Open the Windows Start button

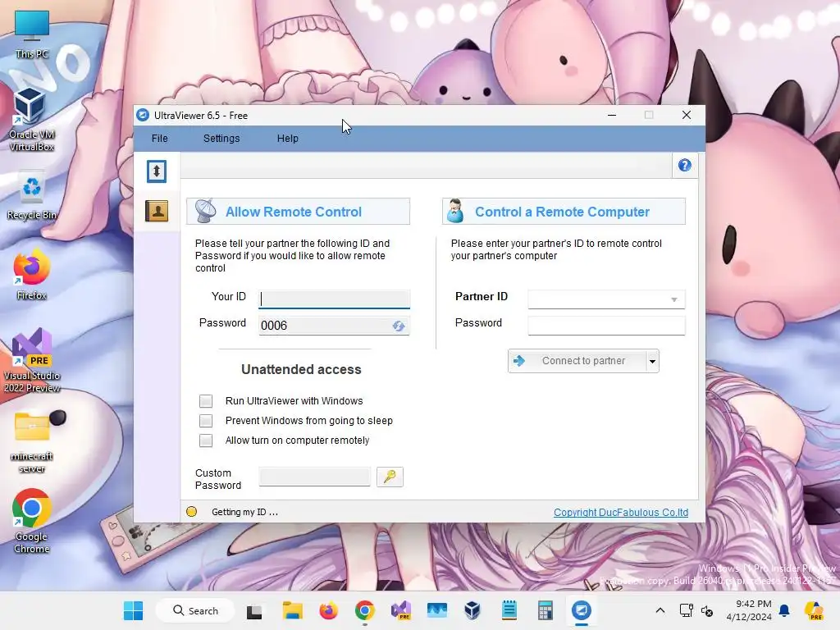[x=133, y=610]
